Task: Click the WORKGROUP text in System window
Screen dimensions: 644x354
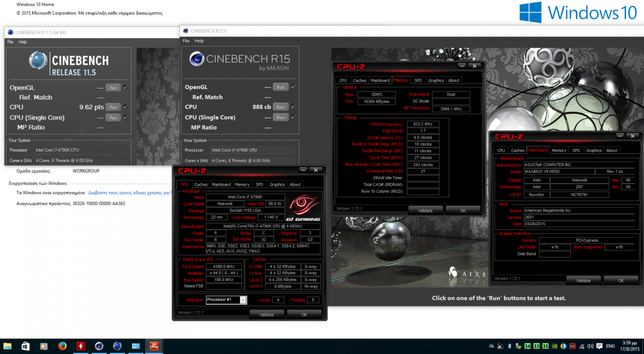Action: pos(85,171)
